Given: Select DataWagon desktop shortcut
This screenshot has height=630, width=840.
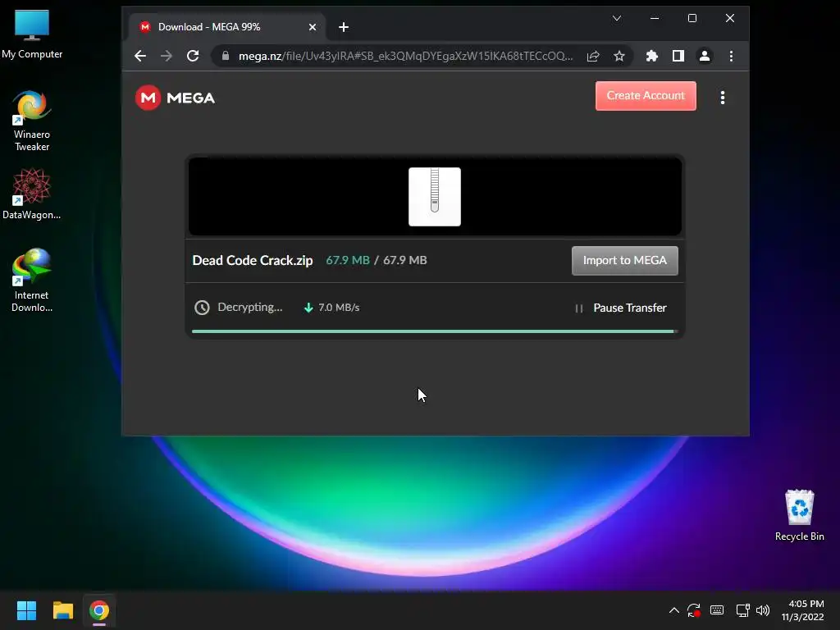Looking at the screenshot, I should pos(32,194).
